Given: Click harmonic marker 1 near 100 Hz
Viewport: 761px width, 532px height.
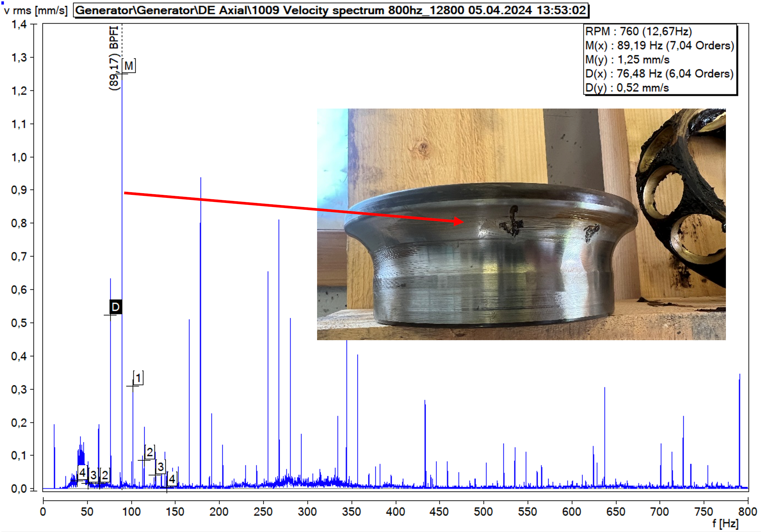Looking at the screenshot, I should click(x=138, y=378).
